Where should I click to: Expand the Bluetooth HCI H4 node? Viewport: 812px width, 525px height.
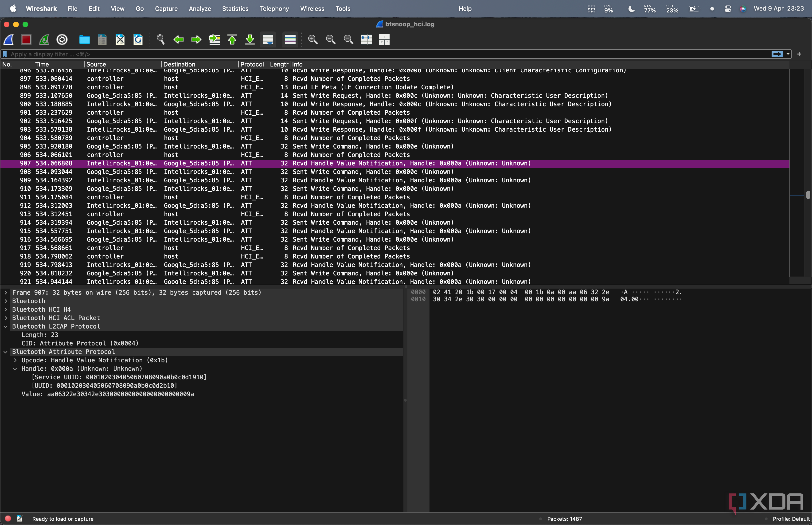pos(6,310)
